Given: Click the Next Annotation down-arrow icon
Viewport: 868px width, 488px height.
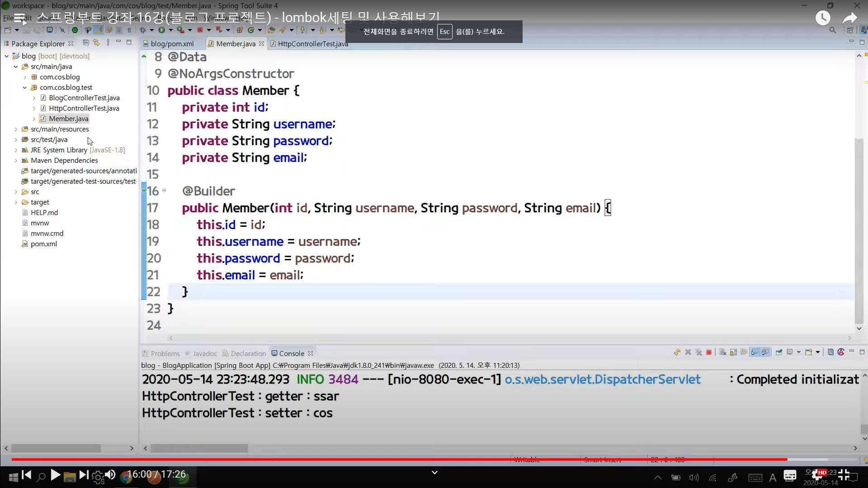Looking at the screenshot, I should tap(302, 30).
